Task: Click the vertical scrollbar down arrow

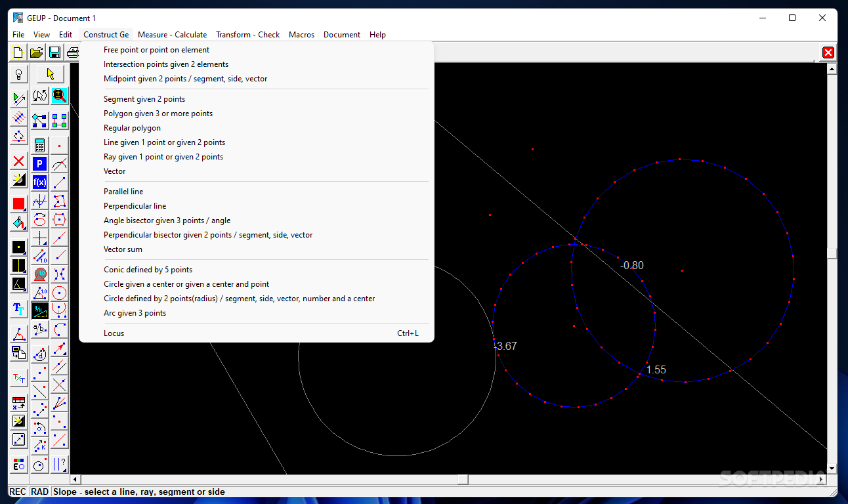Action: click(x=832, y=469)
